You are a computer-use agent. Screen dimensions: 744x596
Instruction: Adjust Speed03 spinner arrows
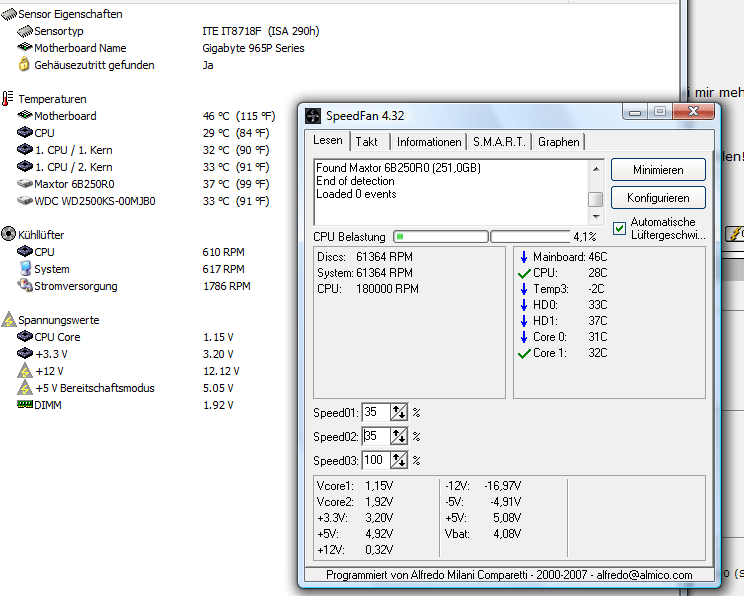coord(399,460)
